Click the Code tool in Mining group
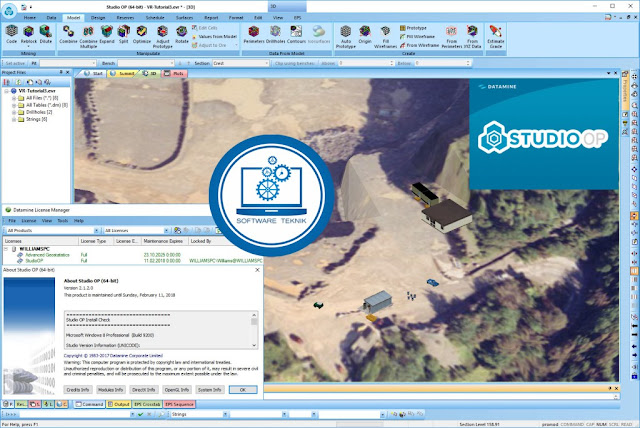 (x=11, y=34)
